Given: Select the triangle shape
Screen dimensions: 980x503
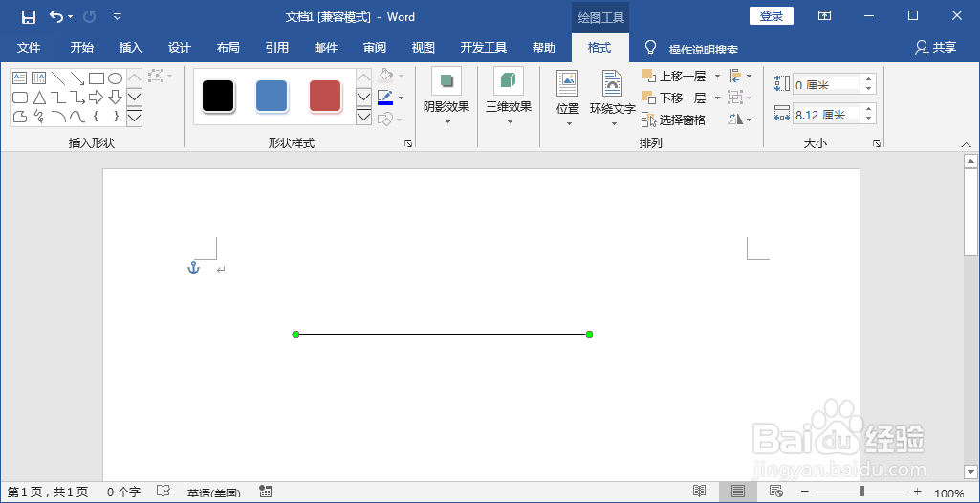Looking at the screenshot, I should (39, 98).
